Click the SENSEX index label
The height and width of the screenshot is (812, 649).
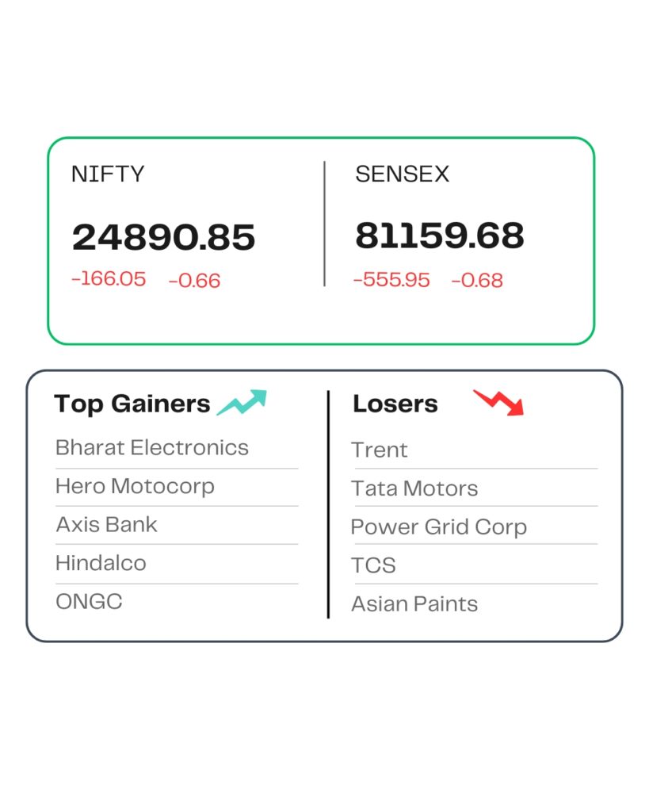click(402, 174)
